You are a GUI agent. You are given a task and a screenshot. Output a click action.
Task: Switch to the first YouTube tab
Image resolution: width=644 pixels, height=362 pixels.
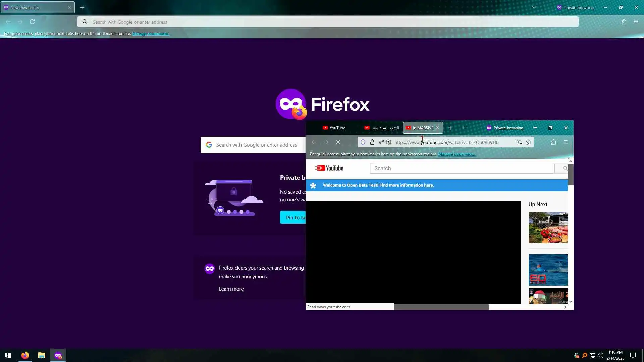pos(334,128)
